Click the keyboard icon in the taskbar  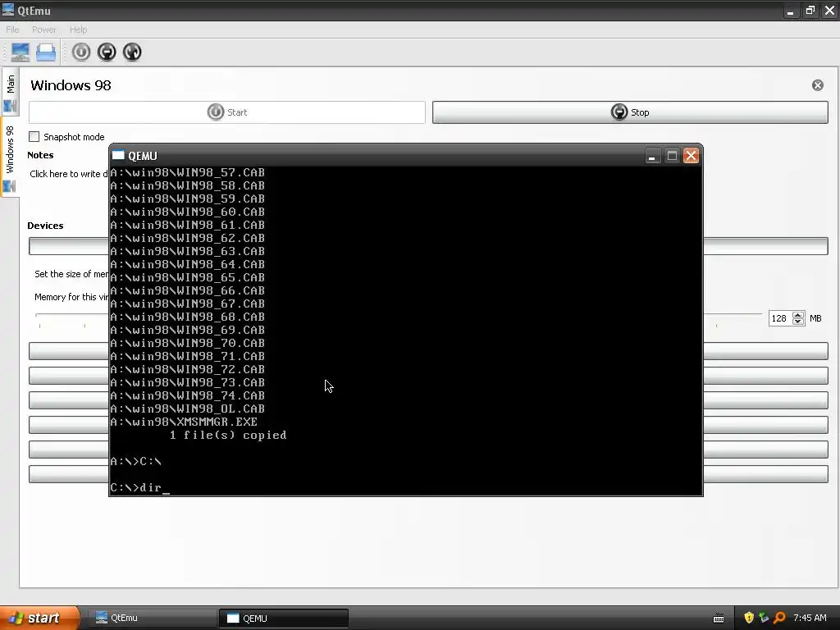719,619
